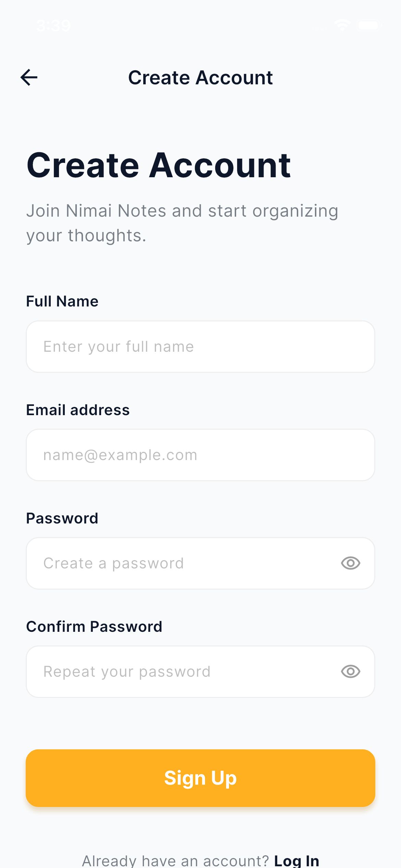Click the large Create Account heading

click(159, 166)
